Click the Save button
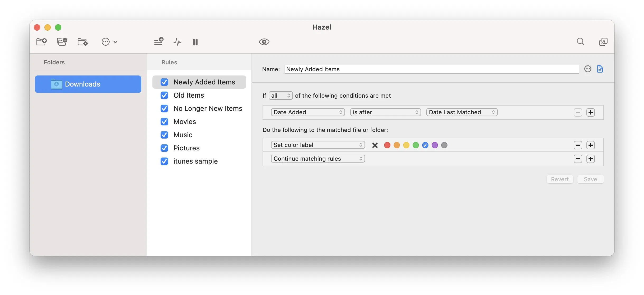Screen dimensions: 644x295 (x=590, y=179)
